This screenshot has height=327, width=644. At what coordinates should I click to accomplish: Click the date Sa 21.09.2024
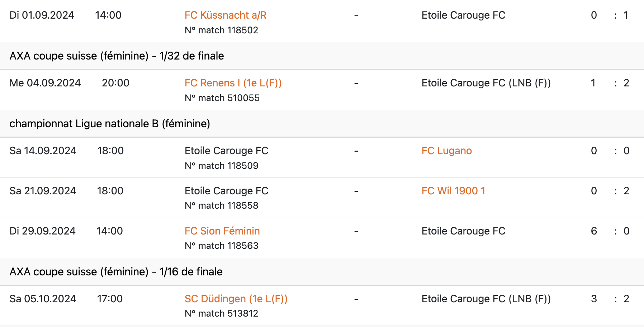[x=43, y=191]
